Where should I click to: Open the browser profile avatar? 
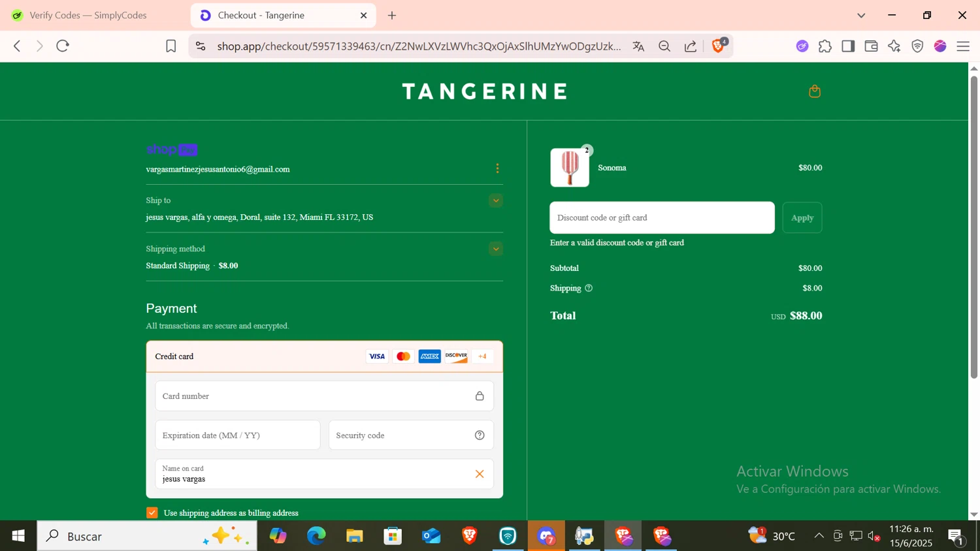tap(940, 46)
